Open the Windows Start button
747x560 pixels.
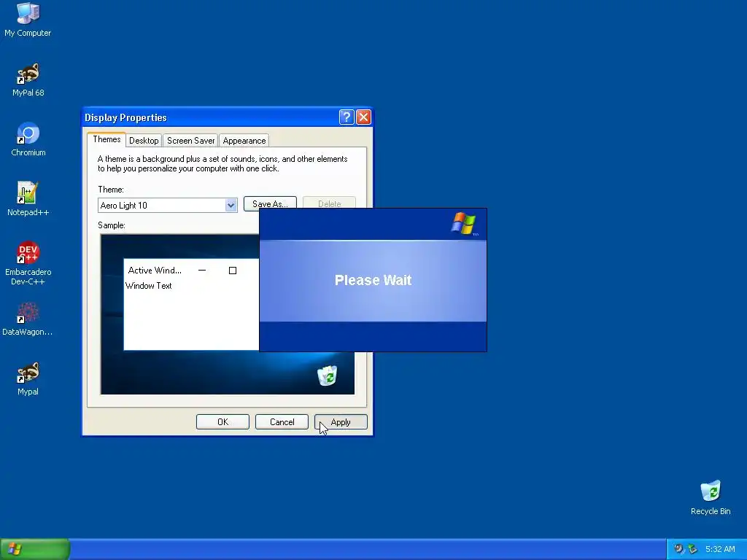pyautogui.click(x=35, y=549)
